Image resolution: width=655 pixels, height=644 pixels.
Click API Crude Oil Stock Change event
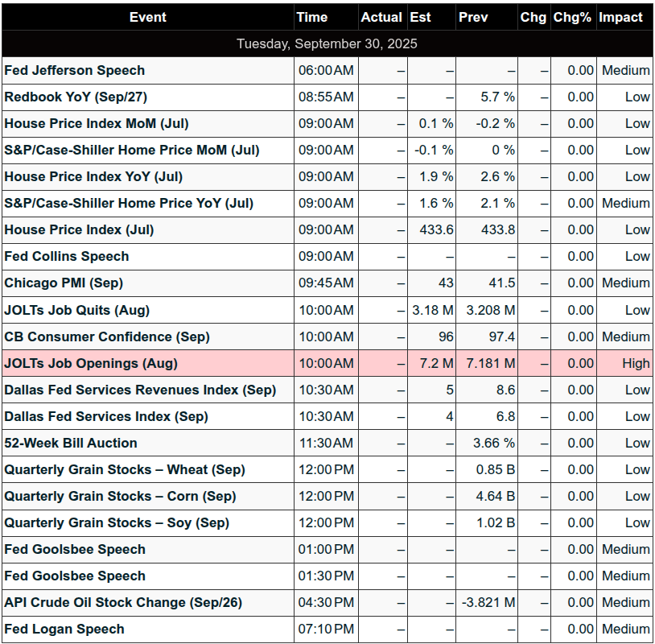pos(123,602)
